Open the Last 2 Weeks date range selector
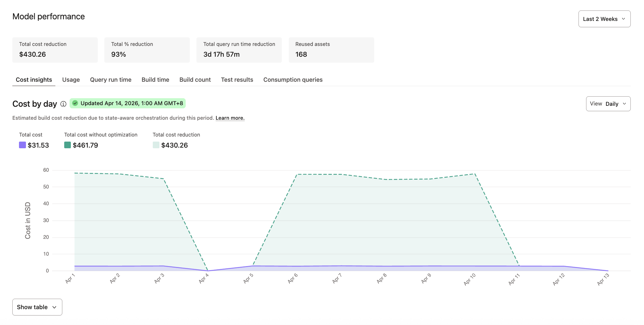Screen dimensions: 644x325 pos(604,18)
